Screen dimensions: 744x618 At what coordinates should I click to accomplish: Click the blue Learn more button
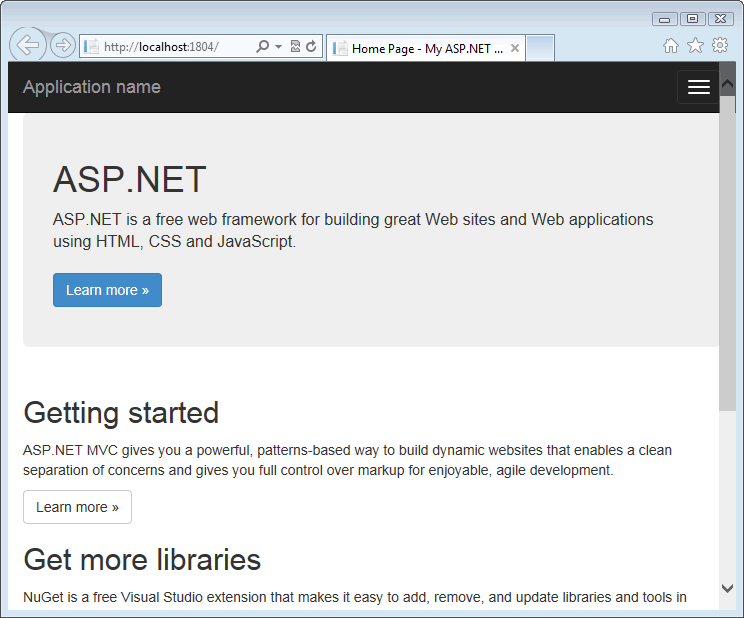[x=107, y=290]
